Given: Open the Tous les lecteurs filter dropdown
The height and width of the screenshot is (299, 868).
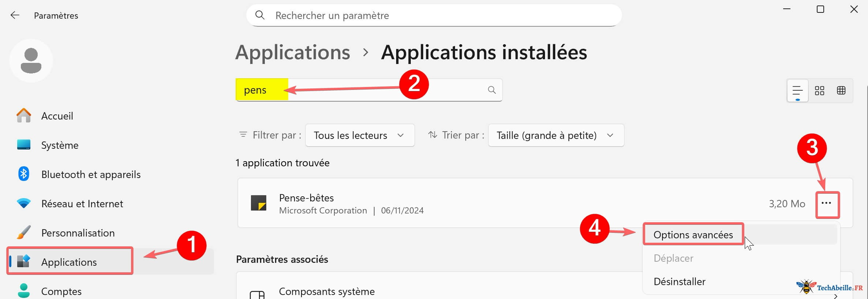Looking at the screenshot, I should point(359,135).
